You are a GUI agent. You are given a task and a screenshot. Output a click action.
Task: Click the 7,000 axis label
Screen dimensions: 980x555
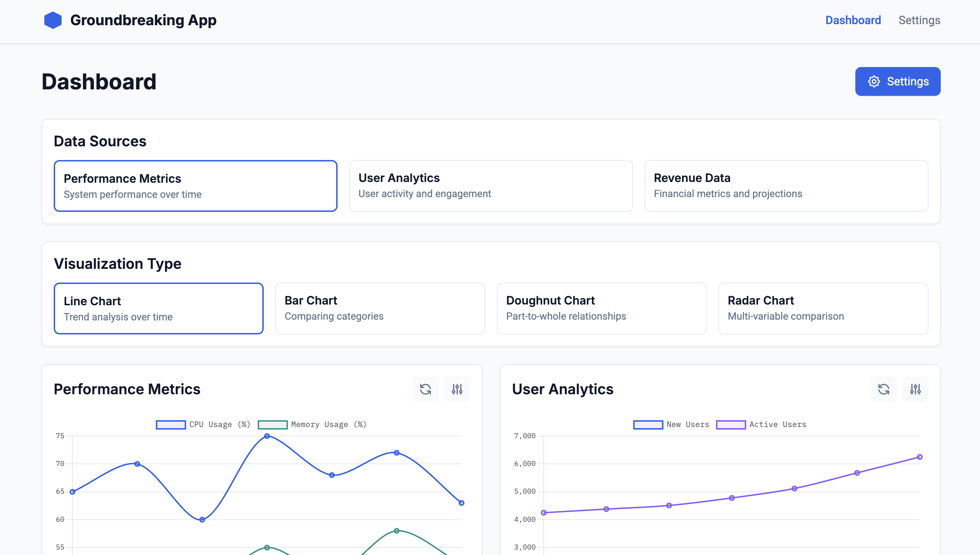pos(525,436)
